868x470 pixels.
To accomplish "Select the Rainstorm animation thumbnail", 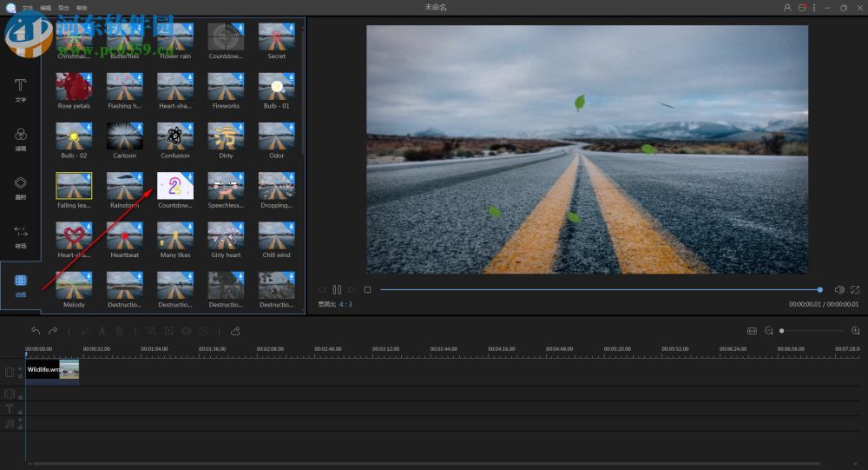I will [124, 186].
